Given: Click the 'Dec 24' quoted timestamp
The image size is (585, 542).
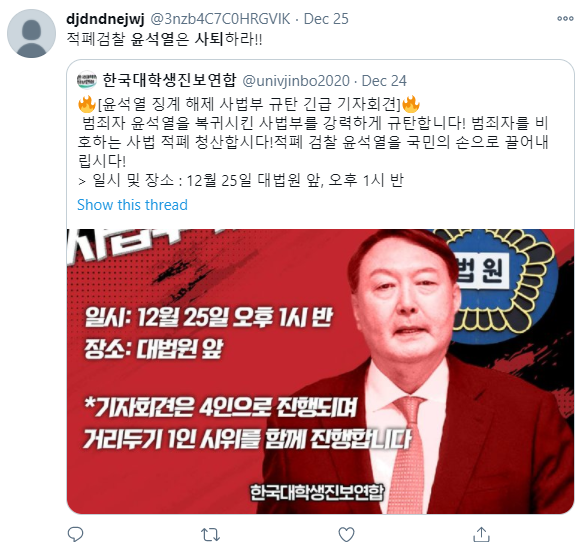Looking at the screenshot, I should (x=384, y=81).
